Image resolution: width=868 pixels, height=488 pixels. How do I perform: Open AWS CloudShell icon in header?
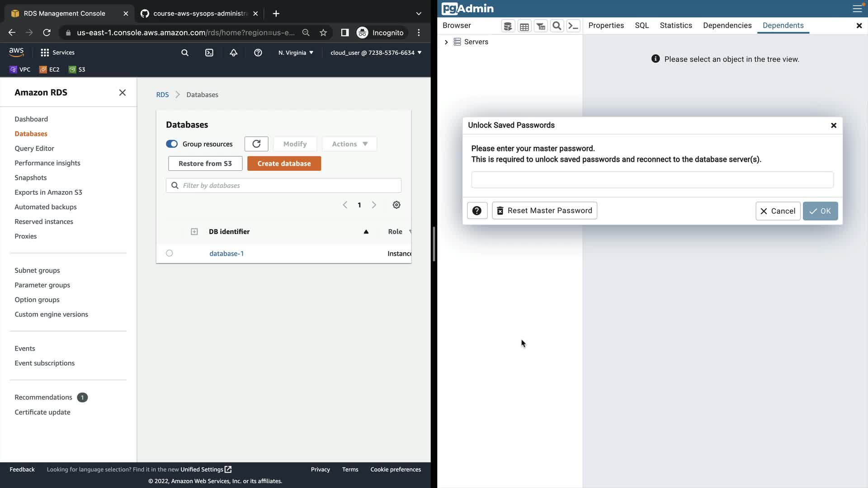point(209,53)
